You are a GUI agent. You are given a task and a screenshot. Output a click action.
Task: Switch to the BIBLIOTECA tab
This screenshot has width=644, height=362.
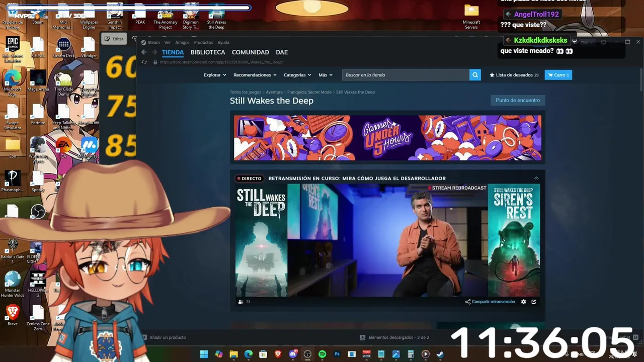pyautogui.click(x=208, y=52)
